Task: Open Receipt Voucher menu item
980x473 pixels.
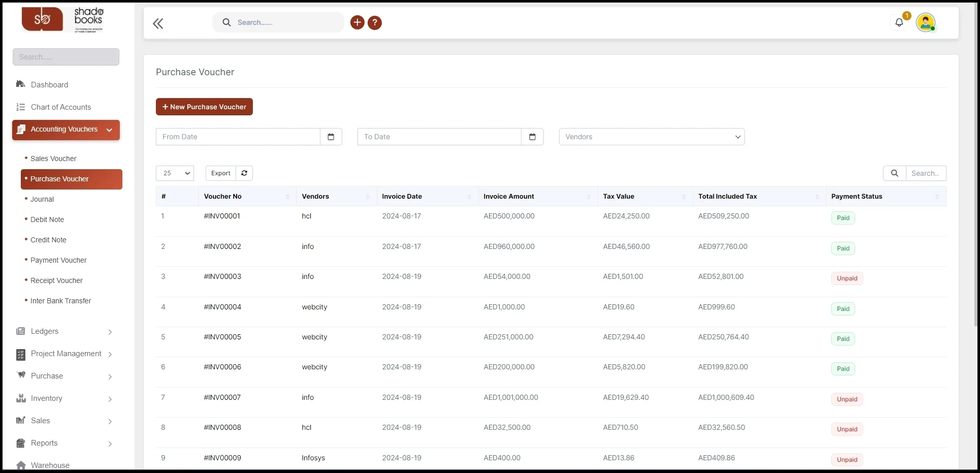Action: tap(56, 280)
